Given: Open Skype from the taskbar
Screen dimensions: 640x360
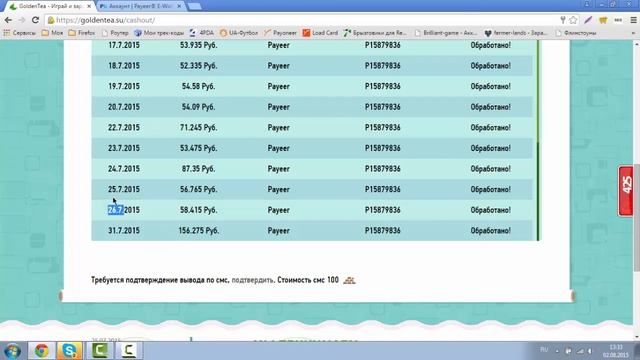Looking at the screenshot, I should (70, 351).
